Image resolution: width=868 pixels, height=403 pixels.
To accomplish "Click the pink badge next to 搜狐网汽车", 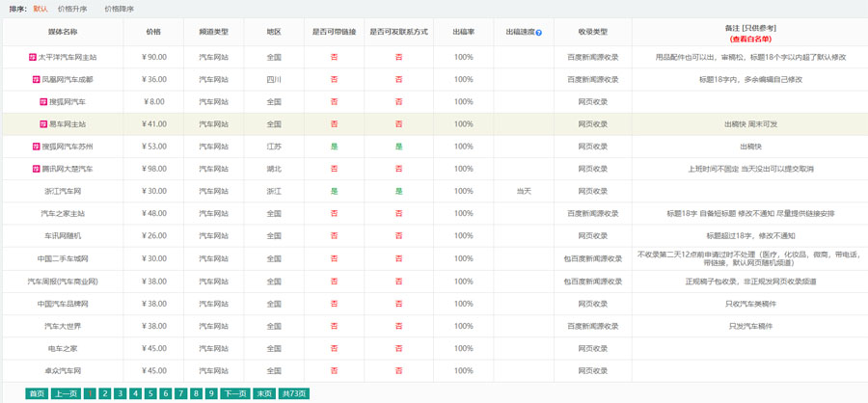I will [43, 101].
